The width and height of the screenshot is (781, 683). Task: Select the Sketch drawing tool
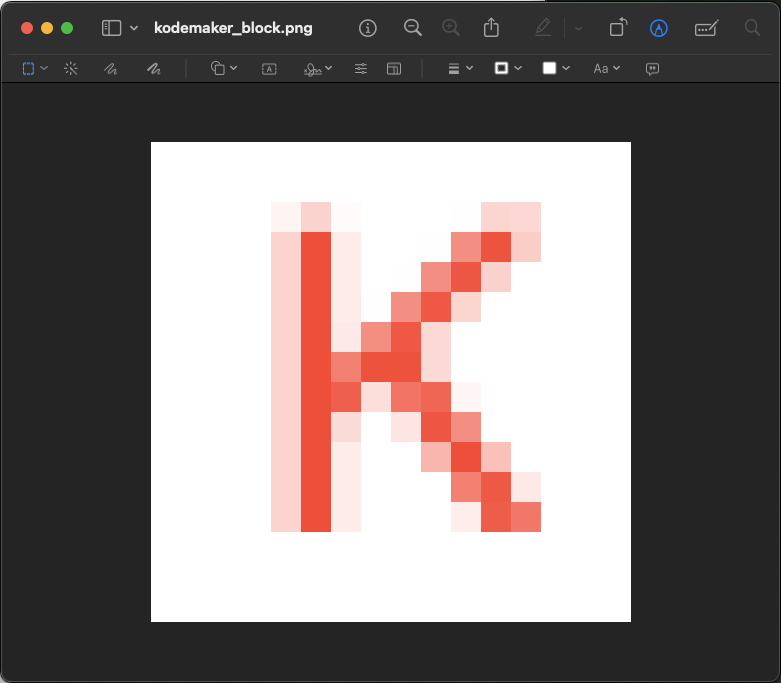[111, 69]
